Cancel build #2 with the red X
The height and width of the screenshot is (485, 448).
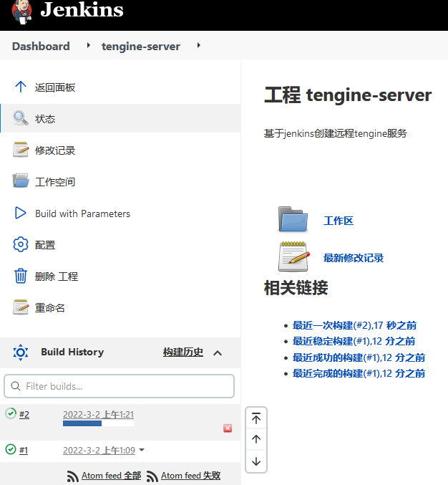(228, 428)
